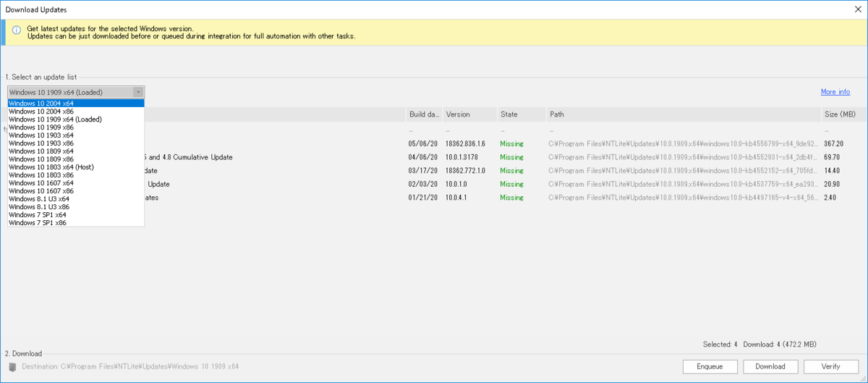Click build date 05/06/20 cell
This screenshot has height=383, width=868.
(423, 144)
